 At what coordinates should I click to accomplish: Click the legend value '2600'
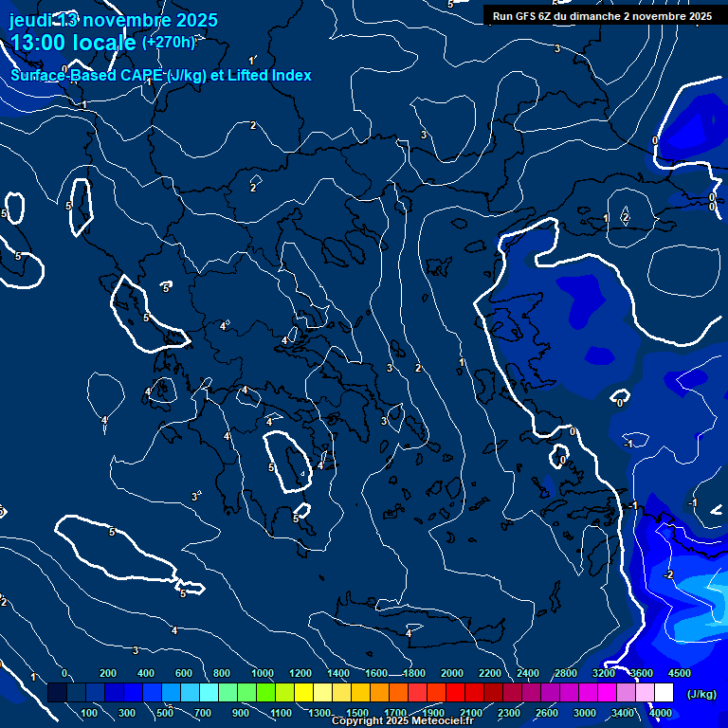[547, 713]
